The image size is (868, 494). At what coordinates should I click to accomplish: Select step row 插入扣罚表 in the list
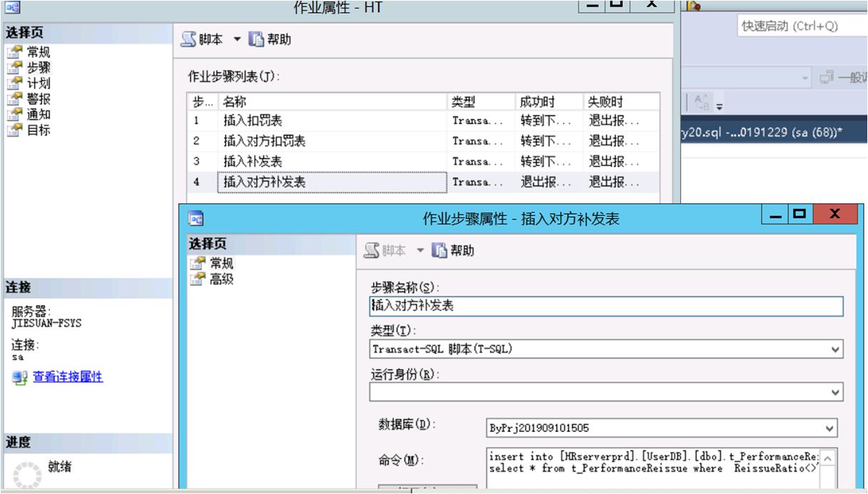coord(253,120)
